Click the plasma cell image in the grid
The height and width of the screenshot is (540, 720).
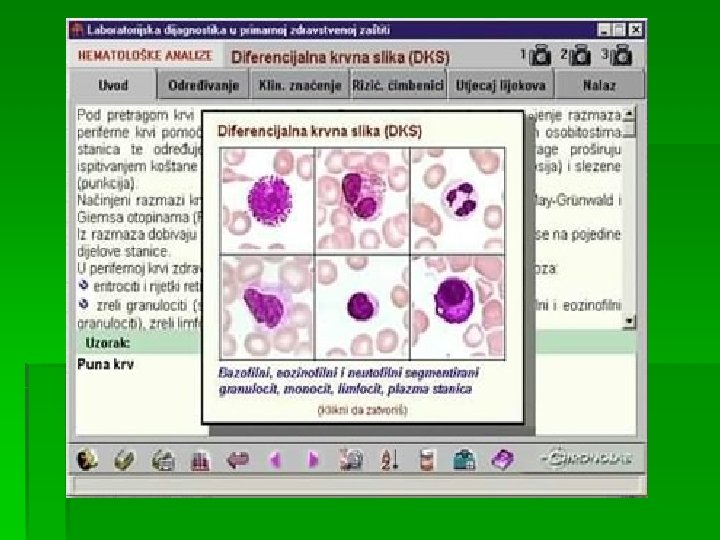(457, 307)
